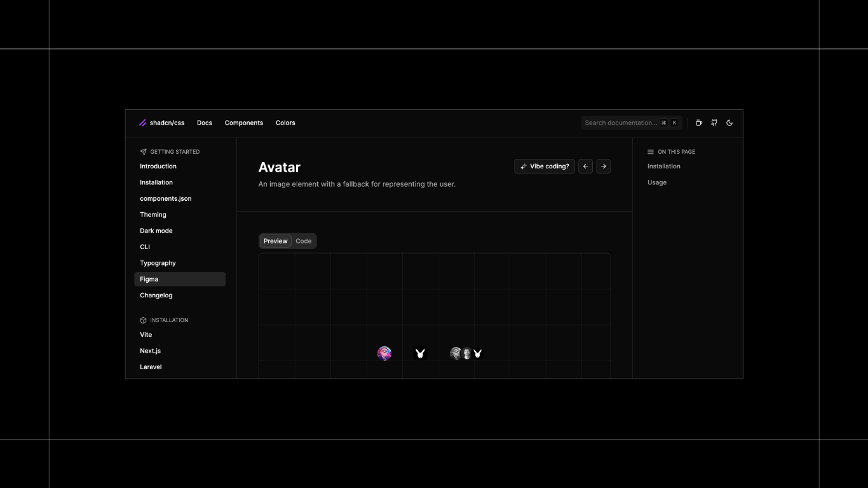Open the Colors navigation item
The height and width of the screenshot is (488, 868).
285,123
